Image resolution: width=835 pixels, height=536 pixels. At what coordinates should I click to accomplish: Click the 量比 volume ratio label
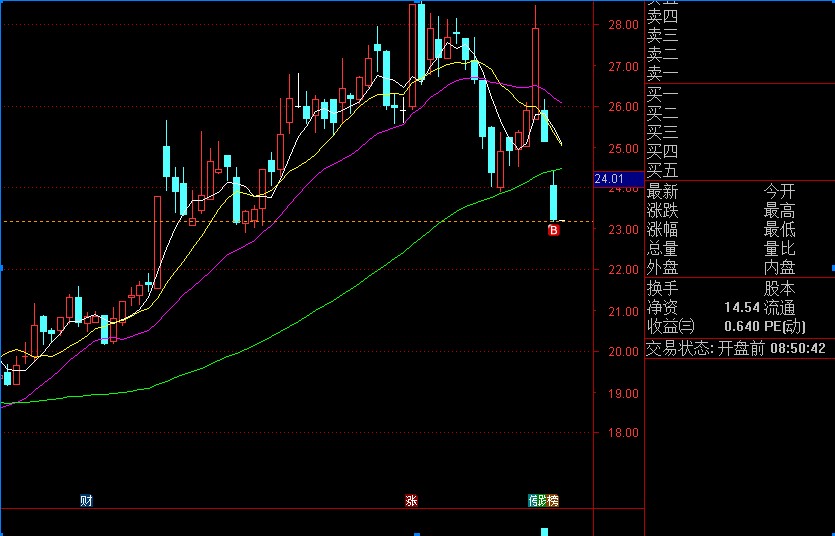tap(779, 248)
